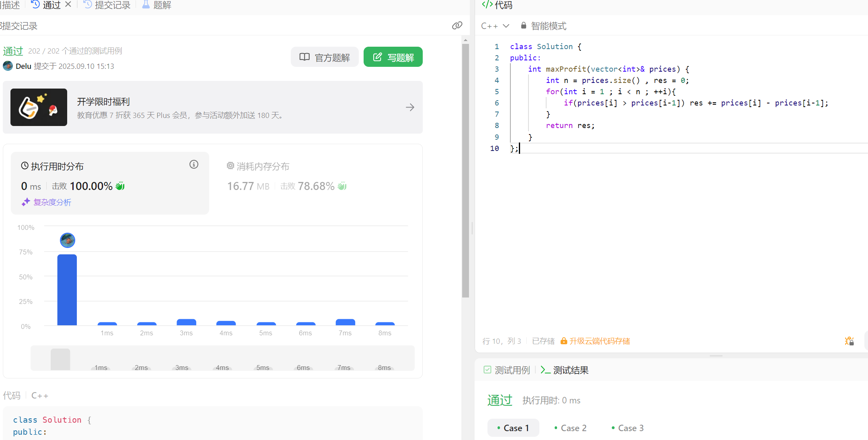Click the 3ms histogram bar
This screenshot has width=868, height=440.
coord(187,322)
